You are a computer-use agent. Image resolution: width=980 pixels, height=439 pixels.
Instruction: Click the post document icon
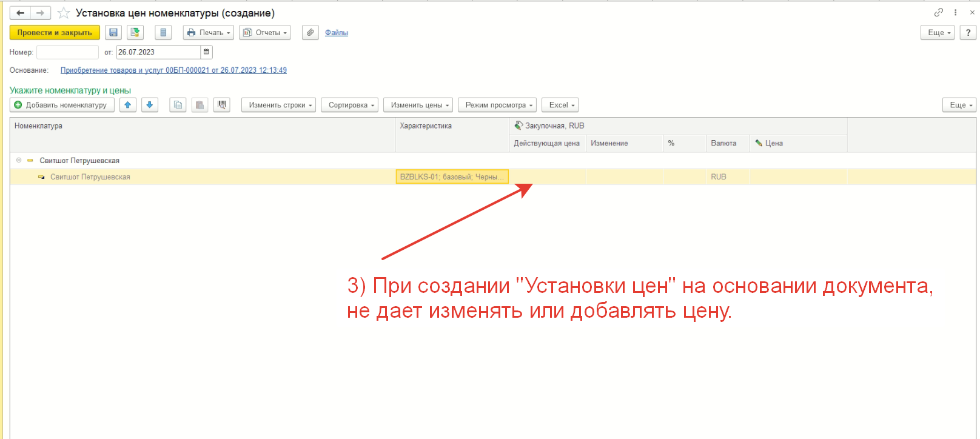tap(135, 33)
